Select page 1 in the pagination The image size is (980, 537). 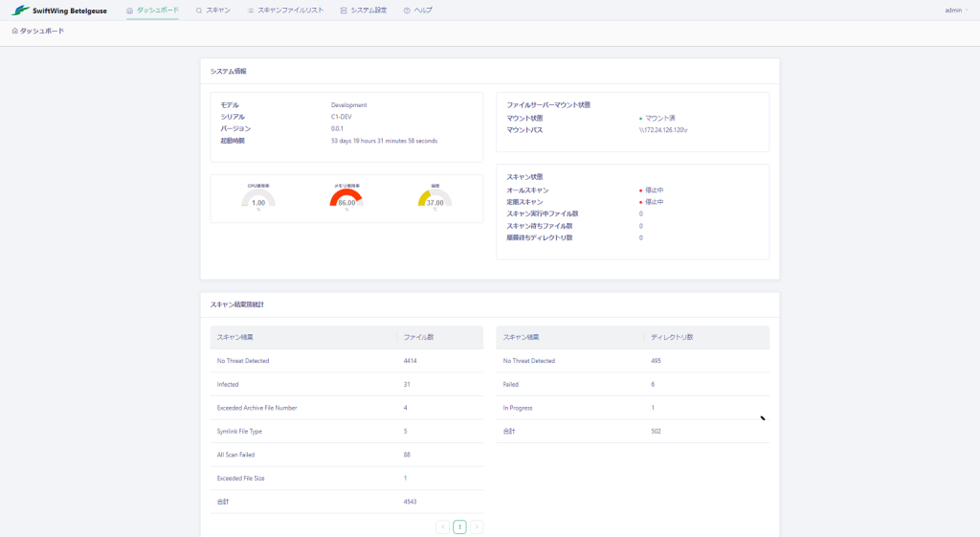click(x=459, y=527)
